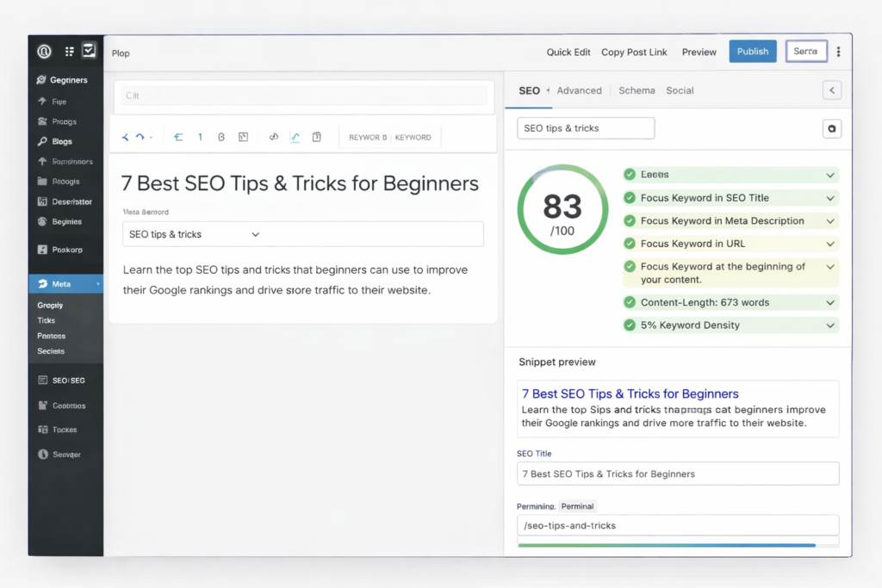Click the Redo arrow in editor toolbar
Viewport: 882px width, 588px height.
point(138,136)
